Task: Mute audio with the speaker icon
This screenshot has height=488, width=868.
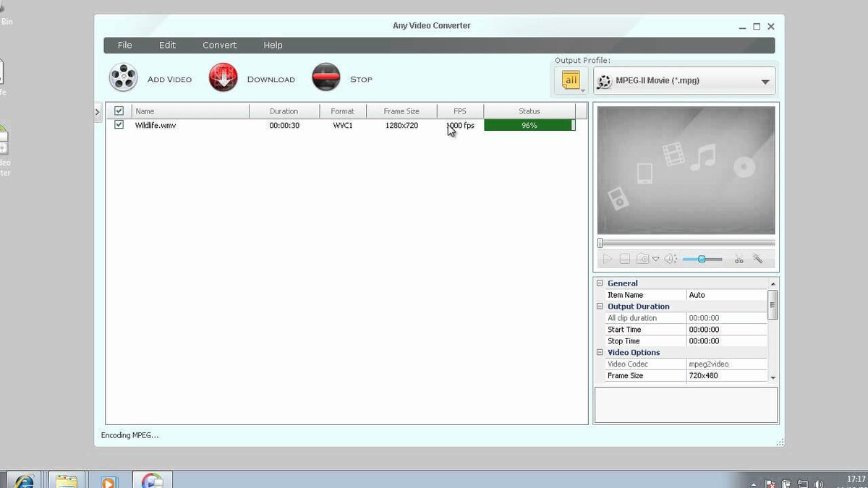Action: point(671,259)
